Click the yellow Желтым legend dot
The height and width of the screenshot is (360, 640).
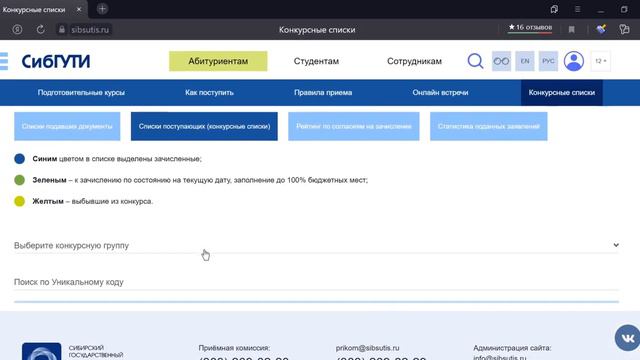click(x=20, y=201)
